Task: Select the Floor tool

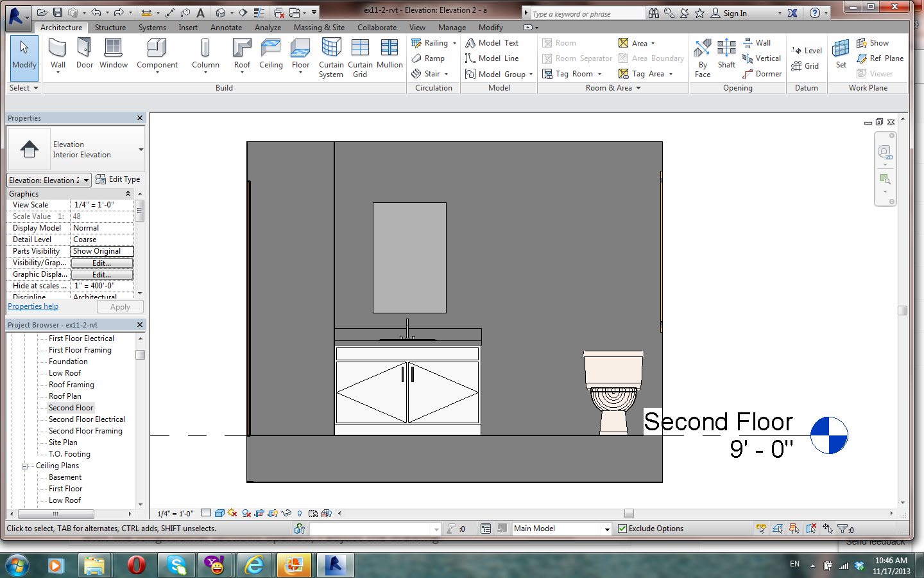Action: pyautogui.click(x=300, y=55)
